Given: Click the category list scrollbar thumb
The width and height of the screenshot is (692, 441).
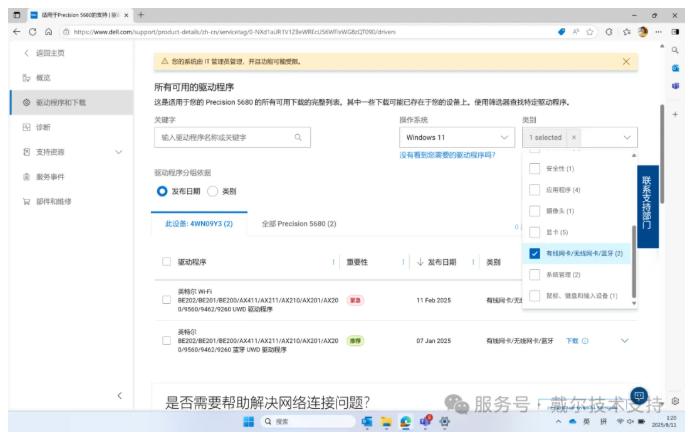Looking at the screenshot, I should tap(634, 261).
